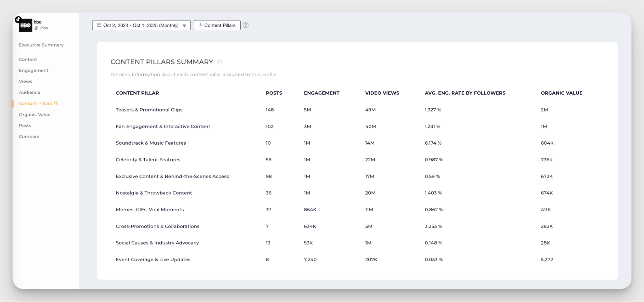Click the Soundtrack & Music Features pillar
The width and height of the screenshot is (644, 302).
[x=151, y=143]
